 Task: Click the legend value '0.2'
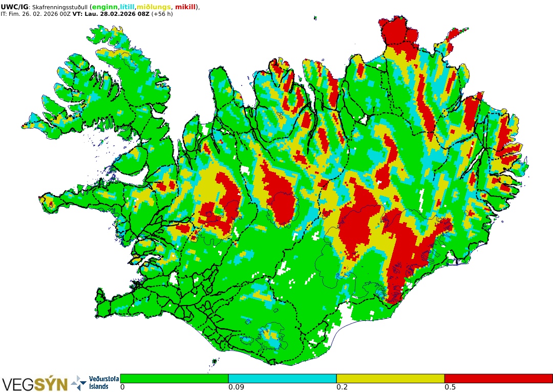click(342, 387)
